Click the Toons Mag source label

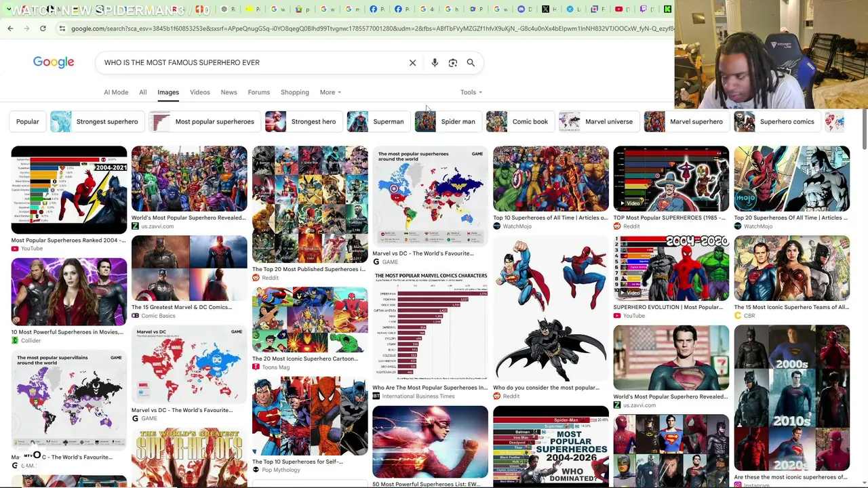tap(271, 367)
